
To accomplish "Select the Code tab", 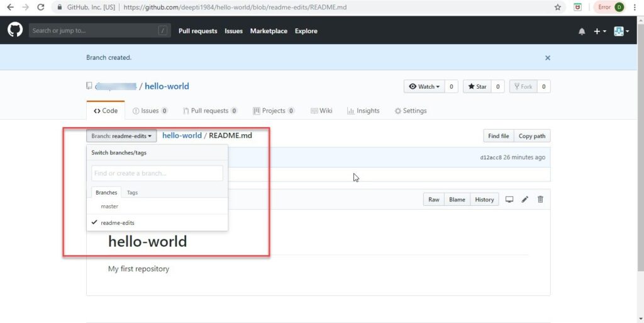I will [106, 111].
